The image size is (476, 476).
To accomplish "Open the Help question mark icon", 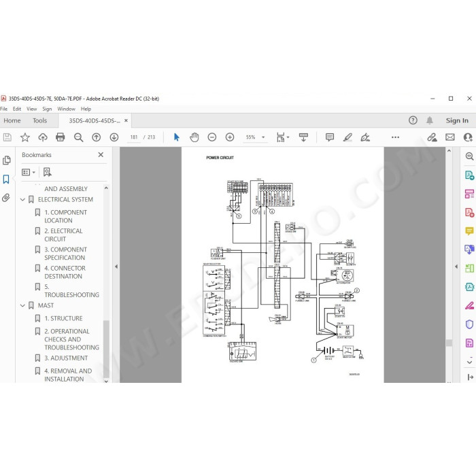I will [413, 120].
